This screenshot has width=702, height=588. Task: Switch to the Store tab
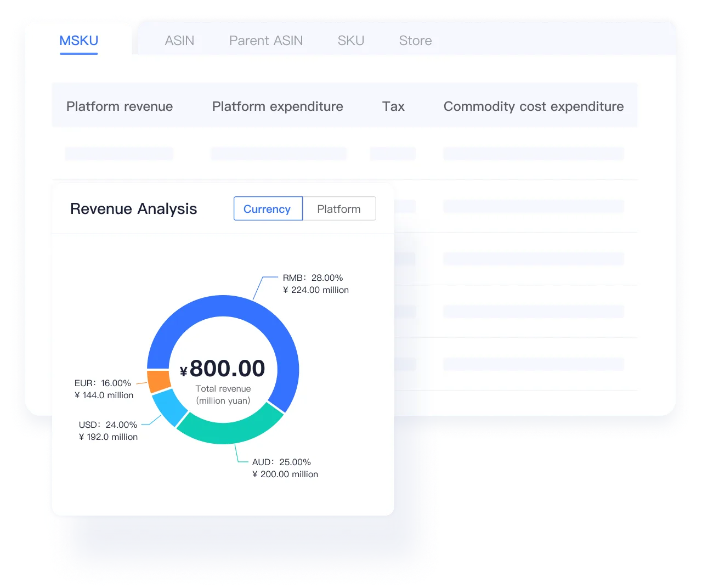415,41
